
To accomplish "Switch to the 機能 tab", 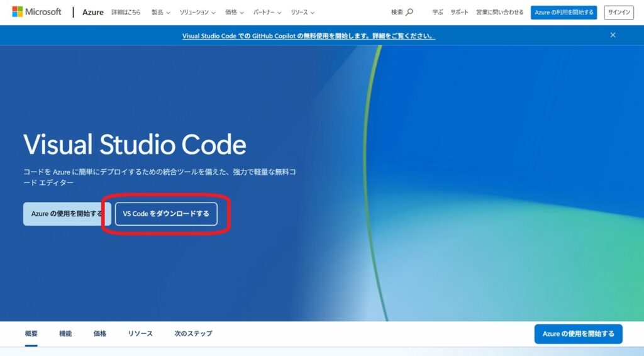I will (65, 334).
